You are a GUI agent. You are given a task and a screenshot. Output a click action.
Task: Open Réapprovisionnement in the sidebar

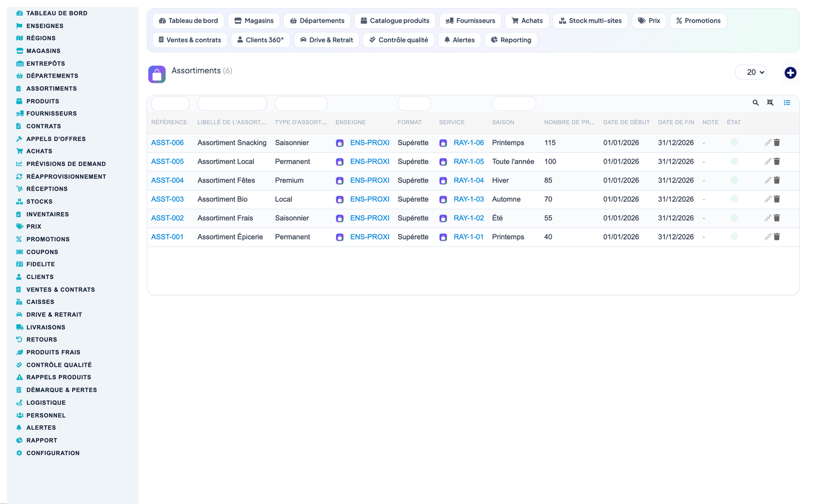point(66,176)
